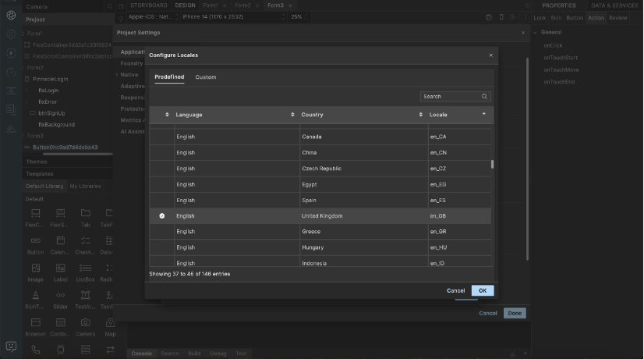The image size is (644, 359).
Task: Sort by the Locale column arrow
Action: click(x=483, y=114)
